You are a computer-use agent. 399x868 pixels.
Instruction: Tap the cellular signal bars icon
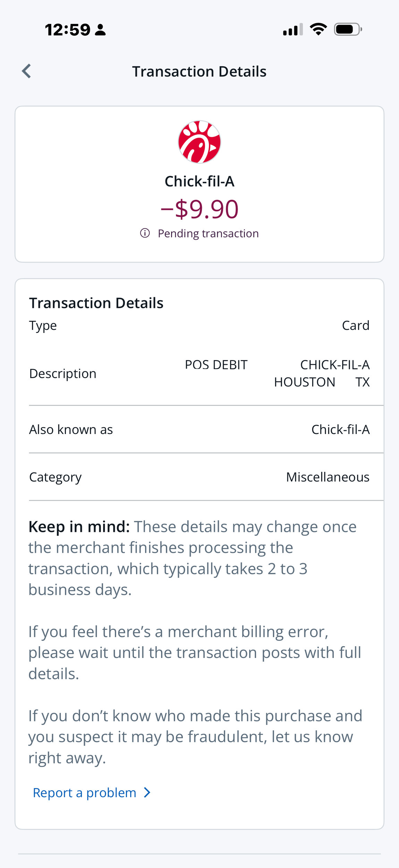tap(293, 30)
